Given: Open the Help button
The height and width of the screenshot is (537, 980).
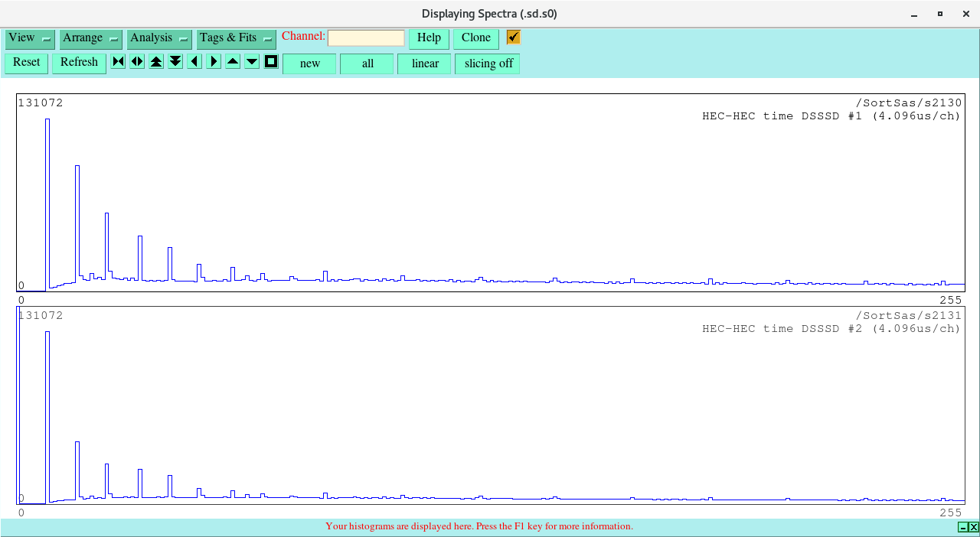Looking at the screenshot, I should tap(429, 38).
